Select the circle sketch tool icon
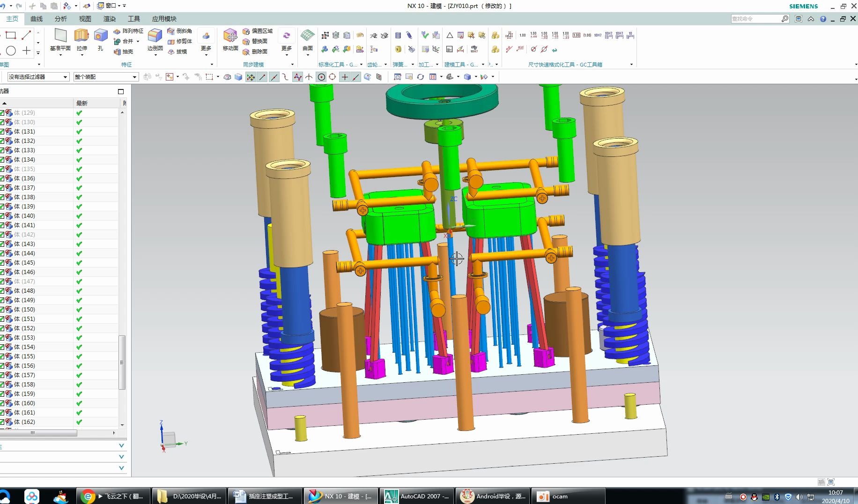This screenshot has width=858, height=504. [11, 51]
